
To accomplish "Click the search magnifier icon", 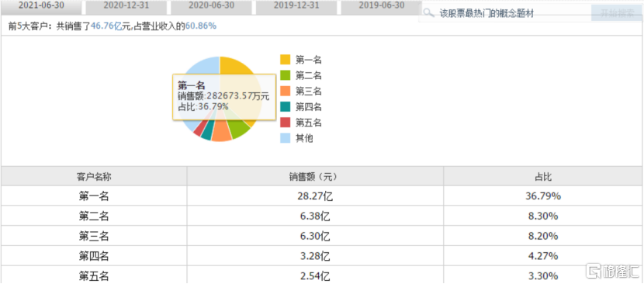I will point(428,13).
